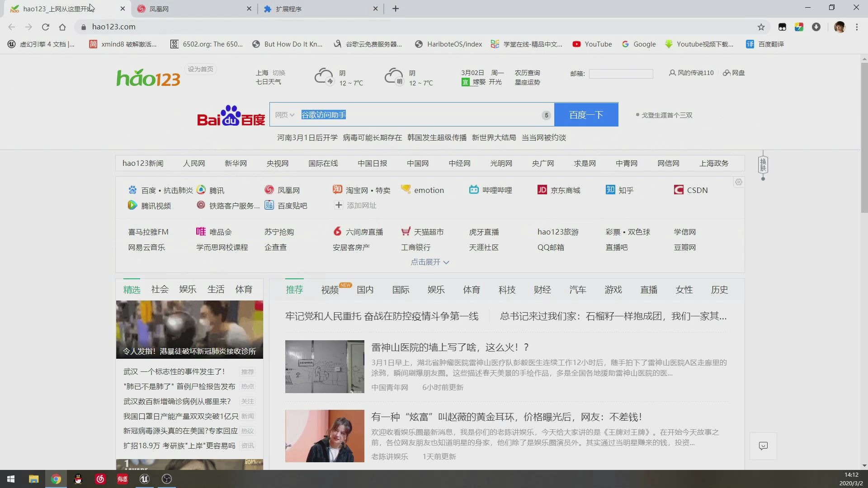The image size is (868, 488).
Task: Open 百度贴吧 site shortcut
Action: click(286, 206)
